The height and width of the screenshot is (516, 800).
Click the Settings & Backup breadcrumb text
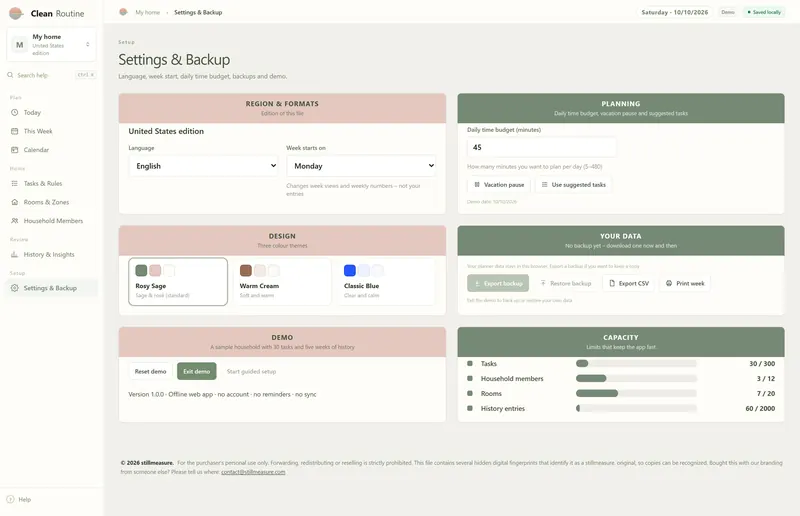198,12
